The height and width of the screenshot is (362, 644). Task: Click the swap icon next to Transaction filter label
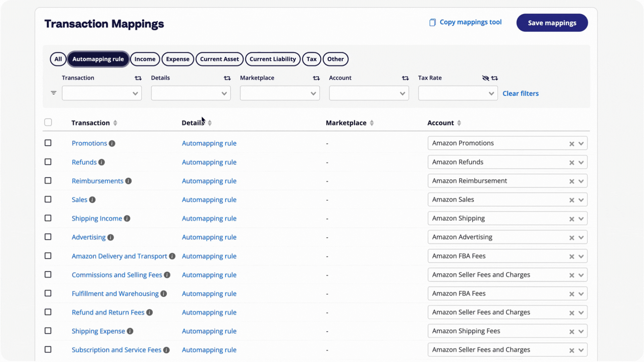[138, 78]
